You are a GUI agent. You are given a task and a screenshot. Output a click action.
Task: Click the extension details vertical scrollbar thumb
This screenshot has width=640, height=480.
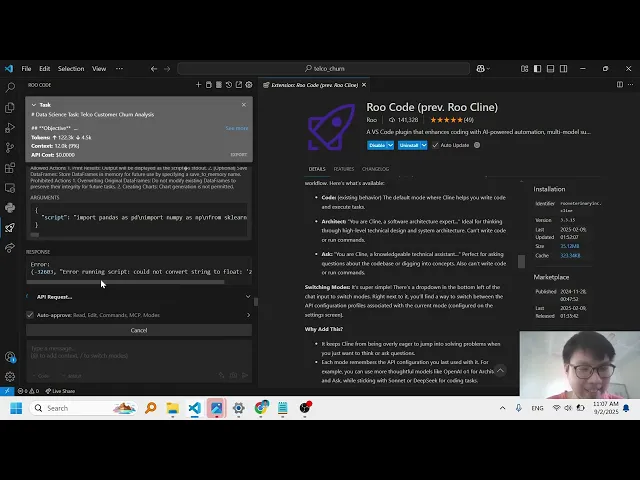click(x=521, y=262)
